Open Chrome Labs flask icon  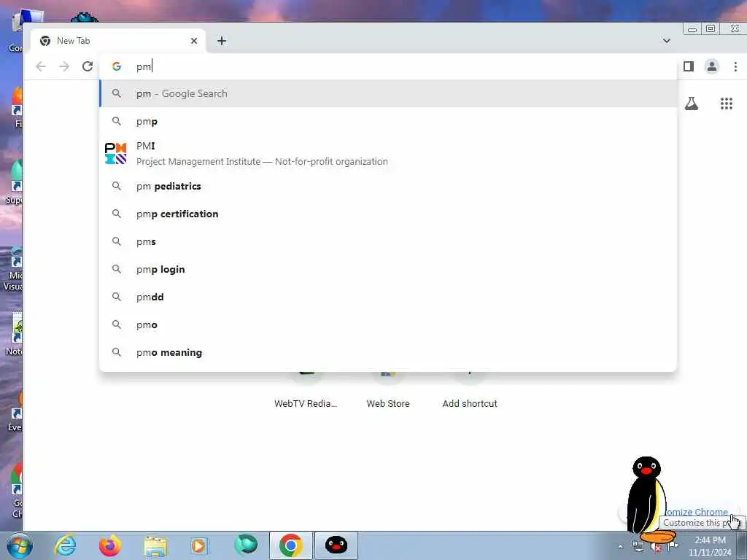click(692, 104)
